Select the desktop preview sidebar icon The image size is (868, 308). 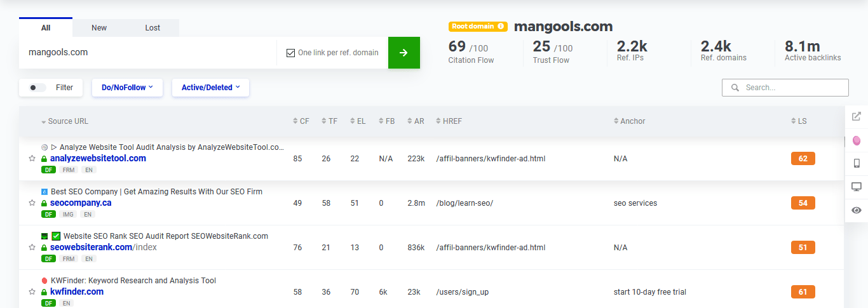coord(857,187)
